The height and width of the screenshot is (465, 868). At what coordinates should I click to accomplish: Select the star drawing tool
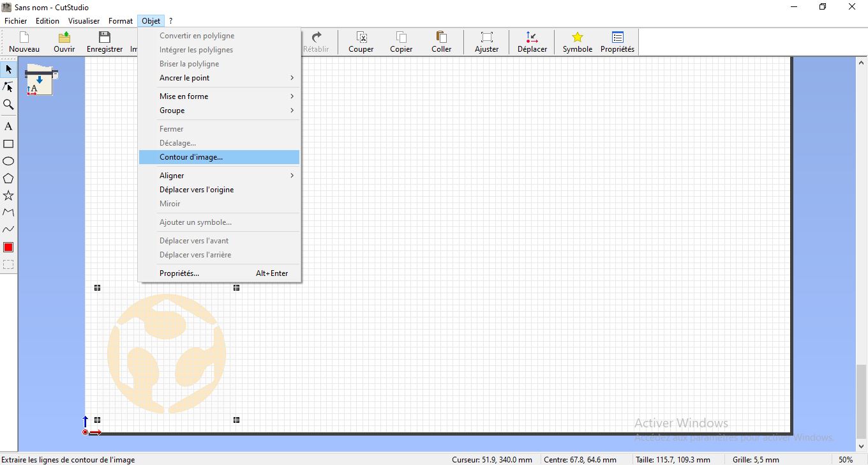[8, 195]
